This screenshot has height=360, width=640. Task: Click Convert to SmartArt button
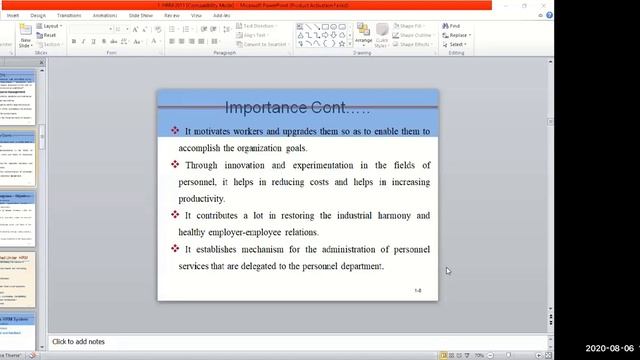pos(263,44)
